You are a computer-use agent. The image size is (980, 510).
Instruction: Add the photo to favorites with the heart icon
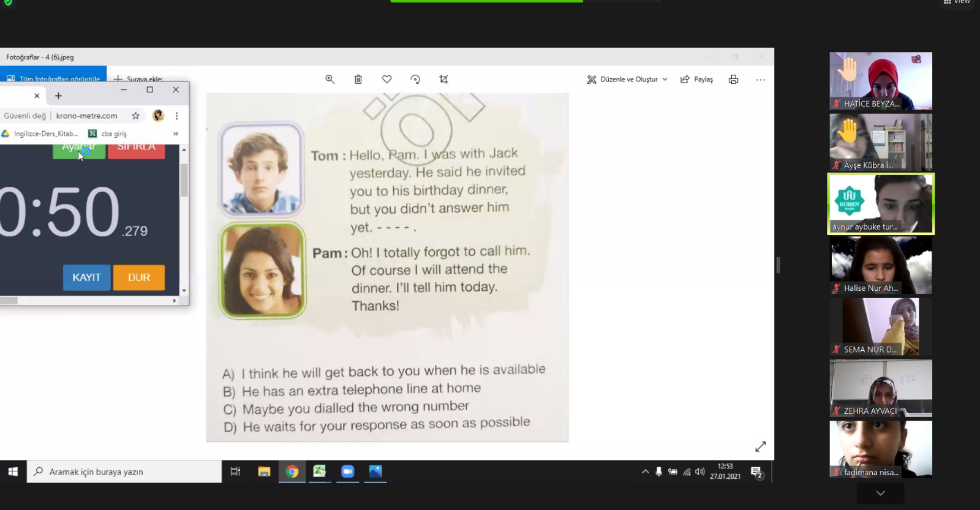[386, 79]
